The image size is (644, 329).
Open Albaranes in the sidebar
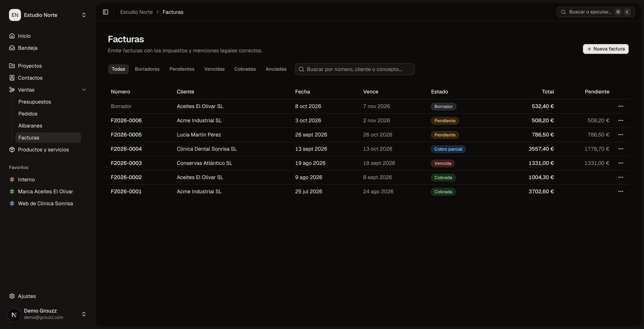tap(48, 126)
